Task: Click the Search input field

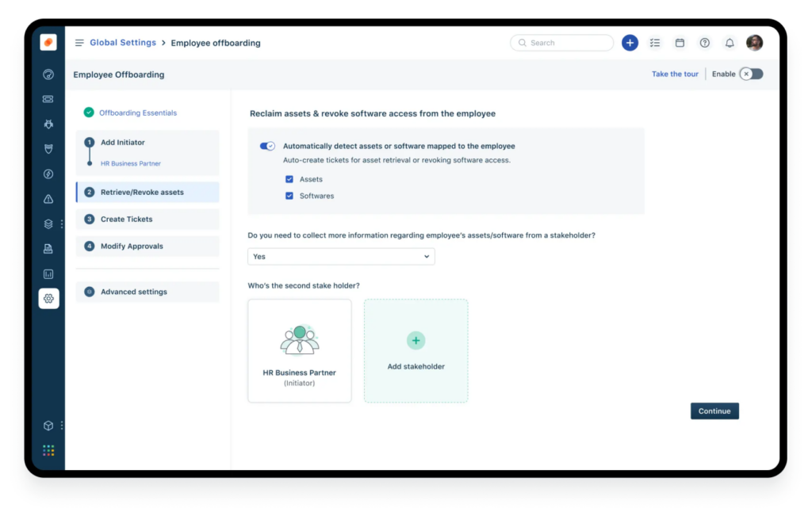Action: click(562, 43)
